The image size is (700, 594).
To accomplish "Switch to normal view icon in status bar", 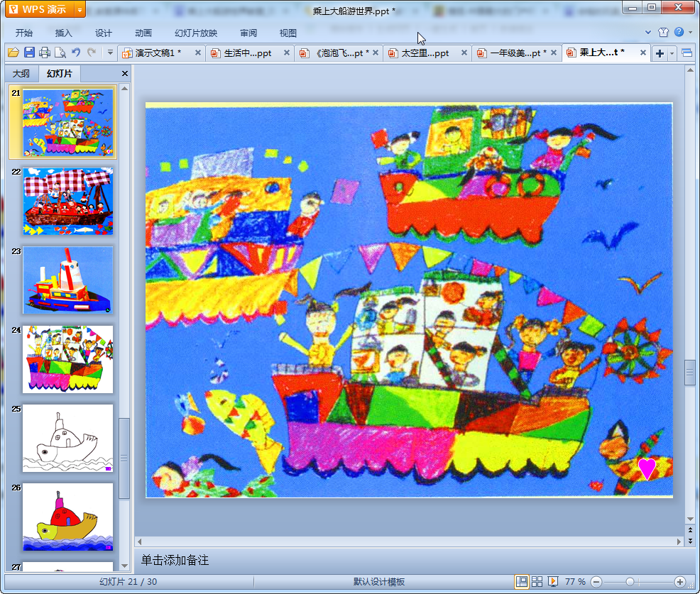I will (x=521, y=581).
